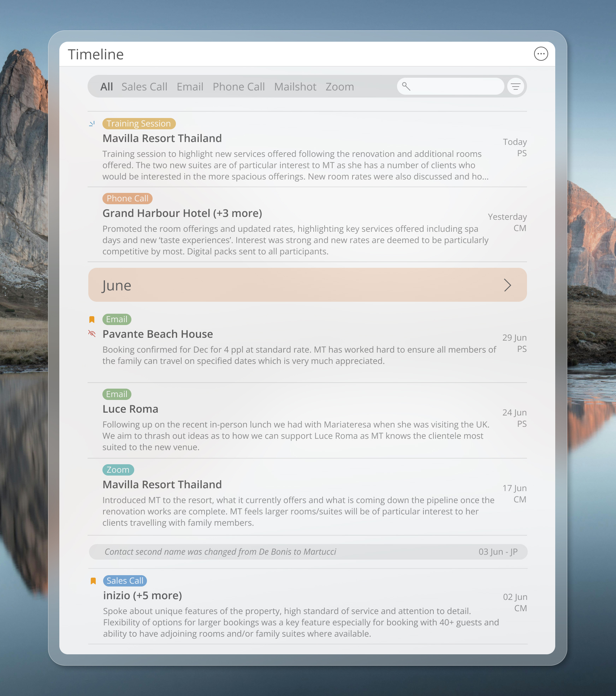Switch to the Sales Call tab
Screen dimensions: 616x696
point(144,87)
